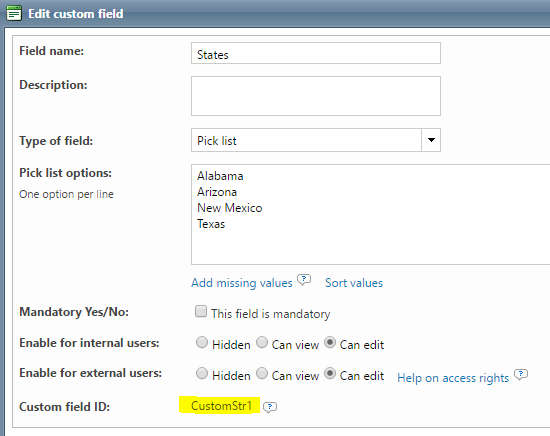Open Help on access rights link
The width and height of the screenshot is (550, 436).
[x=453, y=378]
